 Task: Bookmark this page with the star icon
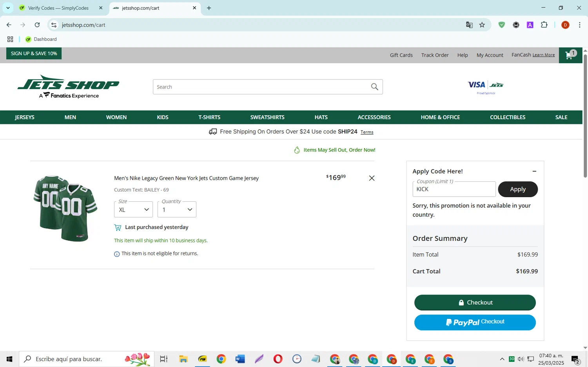(x=482, y=25)
